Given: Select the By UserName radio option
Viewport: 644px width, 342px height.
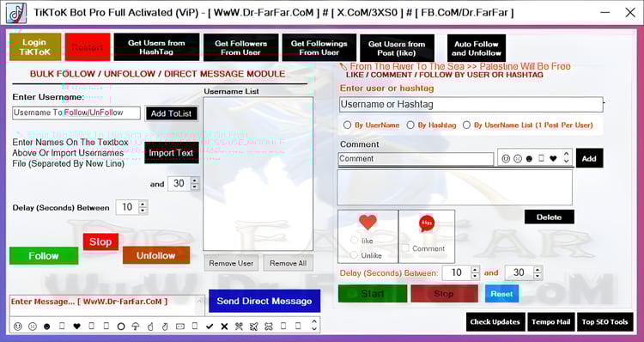Looking at the screenshot, I should coord(348,125).
